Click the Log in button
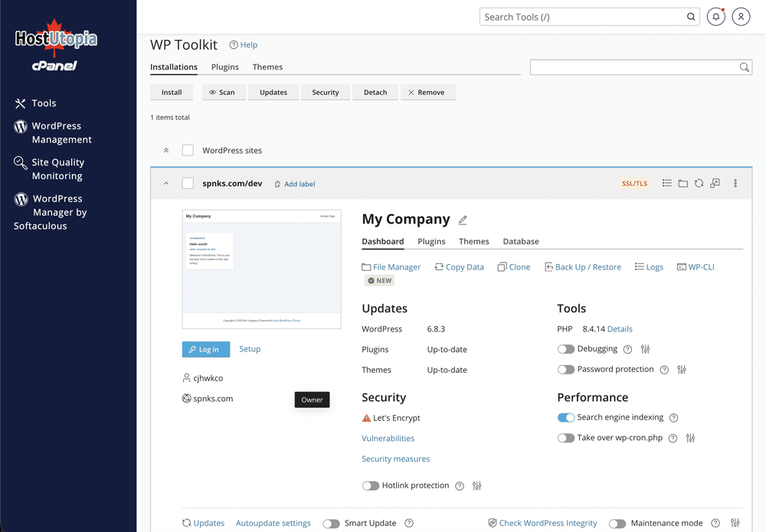This screenshot has height=532, width=766. (x=206, y=349)
